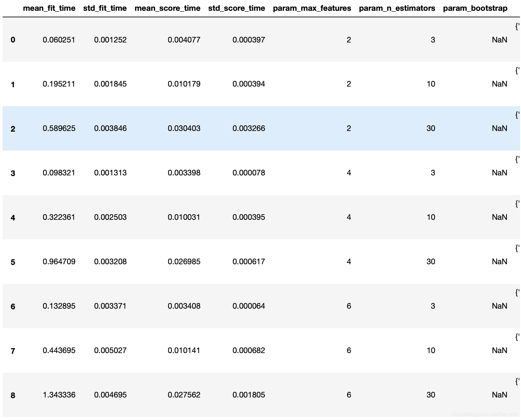This screenshot has width=521, height=420.
Task: Click param_n_estimators cell in row 6
Action: [433, 306]
